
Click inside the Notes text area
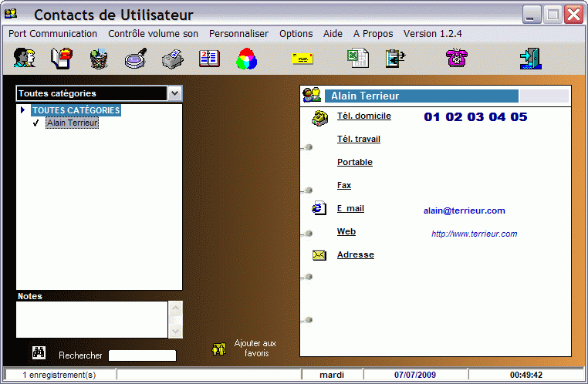[x=92, y=319]
